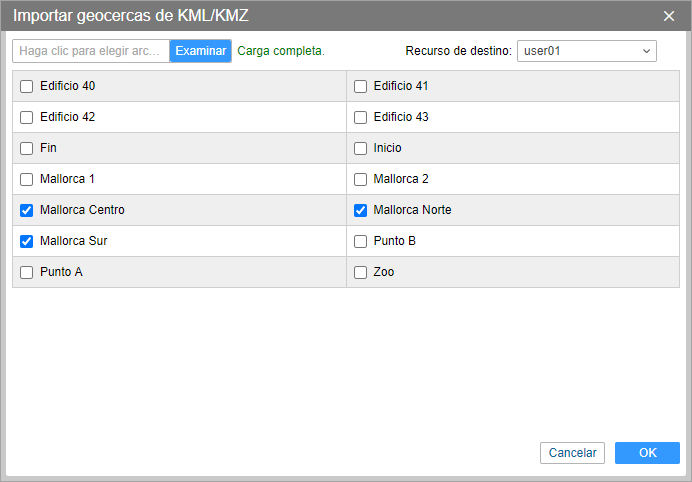The height and width of the screenshot is (482, 692).
Task: Confirm import with the OK button
Action: (647, 453)
